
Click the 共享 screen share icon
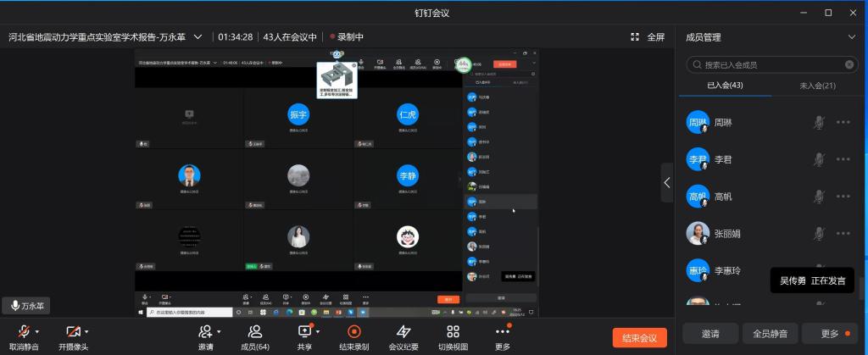[304, 332]
